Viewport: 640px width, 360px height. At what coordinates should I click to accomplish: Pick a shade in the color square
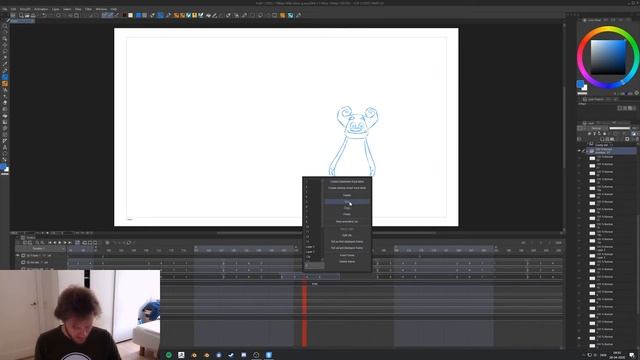click(608, 57)
